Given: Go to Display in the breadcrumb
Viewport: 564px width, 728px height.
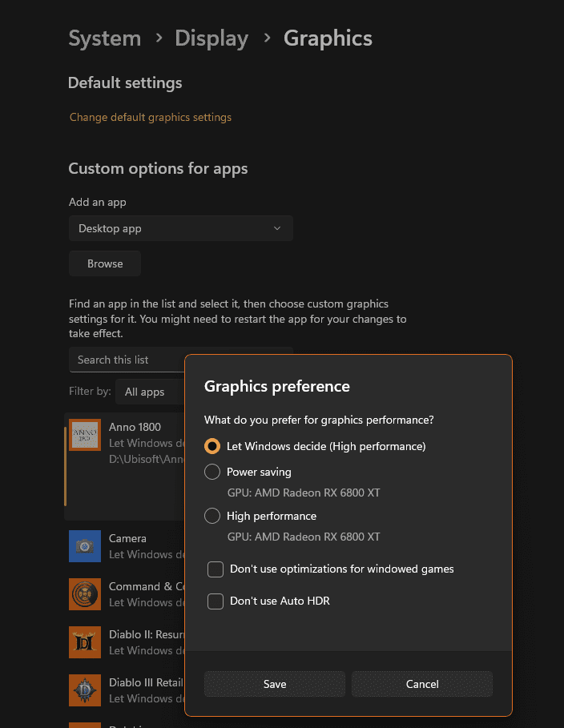Looking at the screenshot, I should point(211,38).
